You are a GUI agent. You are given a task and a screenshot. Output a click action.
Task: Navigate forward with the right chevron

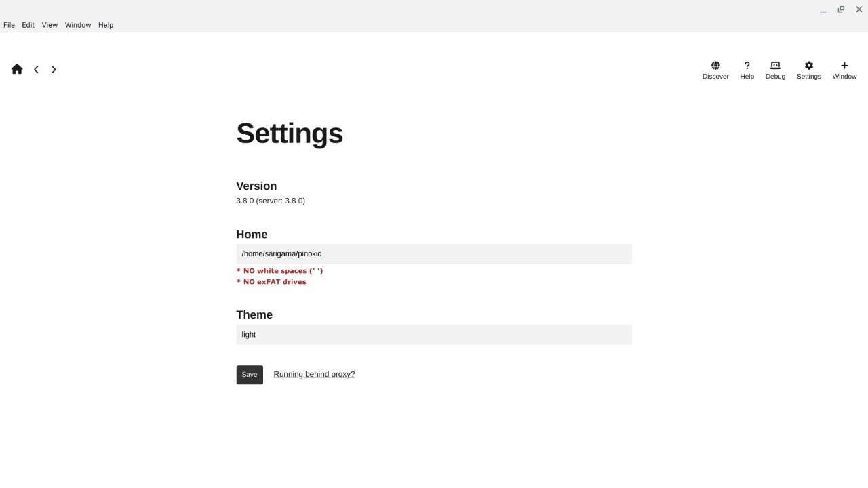54,69
